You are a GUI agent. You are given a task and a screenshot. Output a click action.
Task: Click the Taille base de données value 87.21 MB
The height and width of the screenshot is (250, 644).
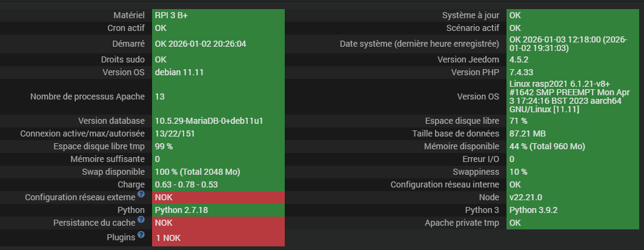[528, 133]
